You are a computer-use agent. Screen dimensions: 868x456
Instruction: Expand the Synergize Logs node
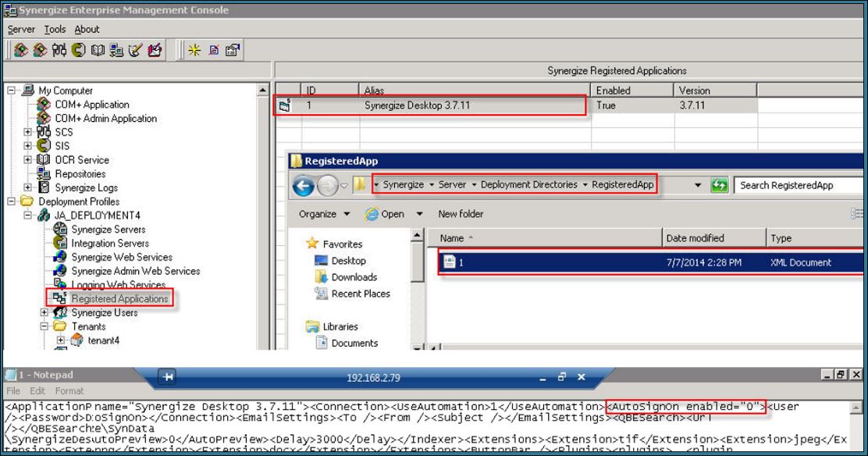[x=27, y=187]
